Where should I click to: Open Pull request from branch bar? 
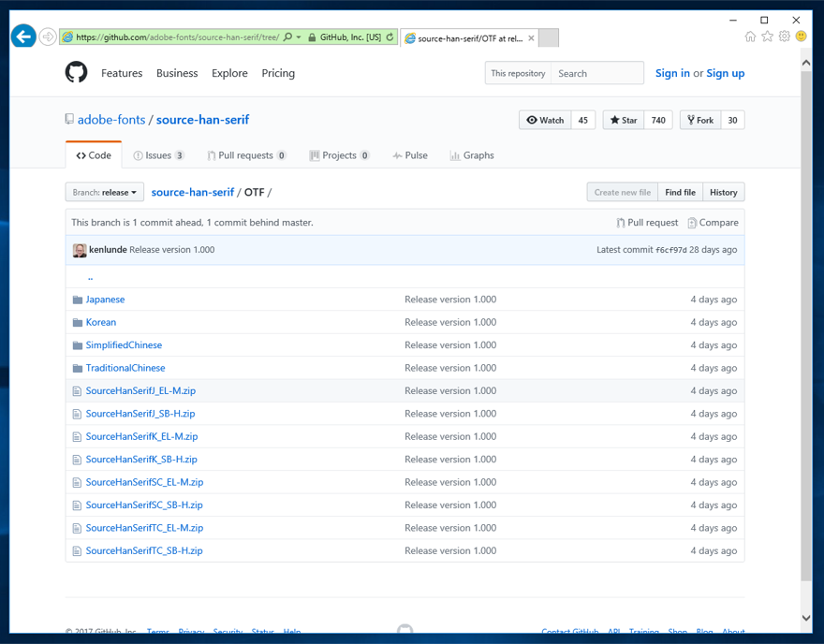[x=647, y=222]
